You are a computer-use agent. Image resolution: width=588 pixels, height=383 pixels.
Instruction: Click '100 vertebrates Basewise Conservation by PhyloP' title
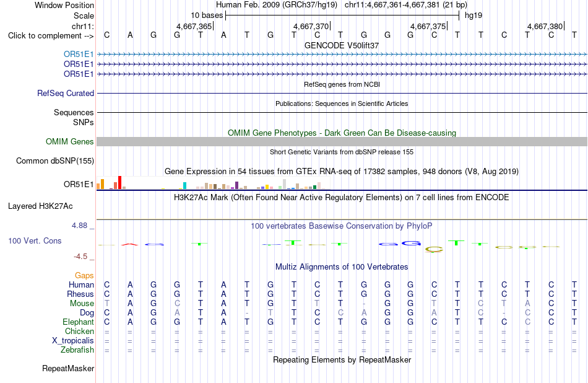point(342,226)
